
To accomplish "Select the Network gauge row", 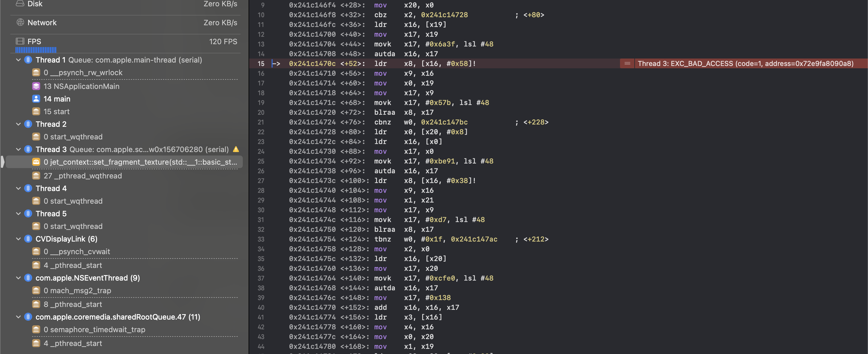I will (125, 23).
